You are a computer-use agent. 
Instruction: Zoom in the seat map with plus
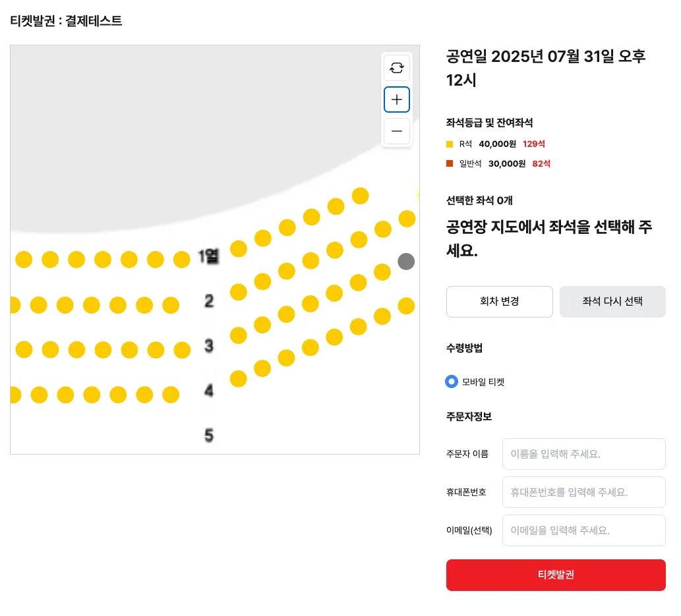[x=397, y=99]
